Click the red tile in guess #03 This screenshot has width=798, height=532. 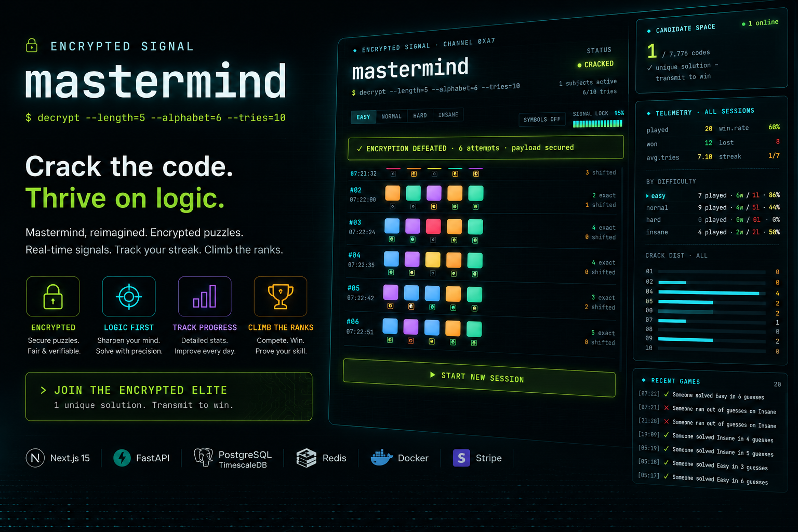(x=433, y=227)
